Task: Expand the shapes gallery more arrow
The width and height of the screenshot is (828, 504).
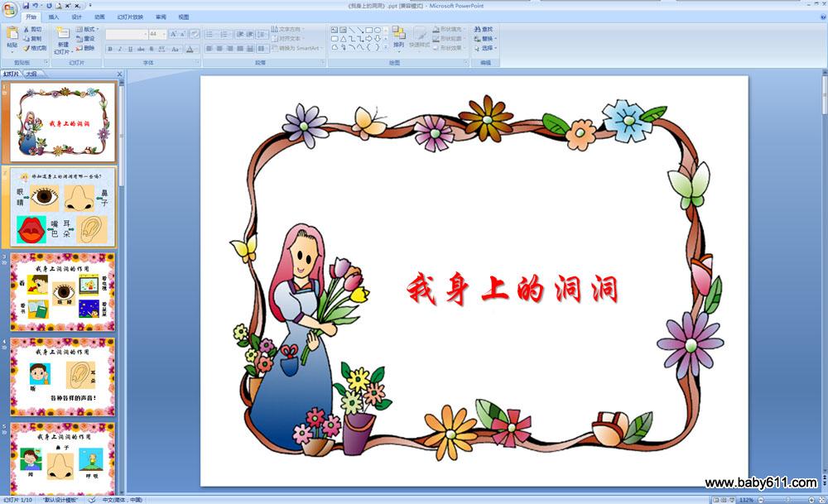Action: pyautogui.click(x=386, y=46)
